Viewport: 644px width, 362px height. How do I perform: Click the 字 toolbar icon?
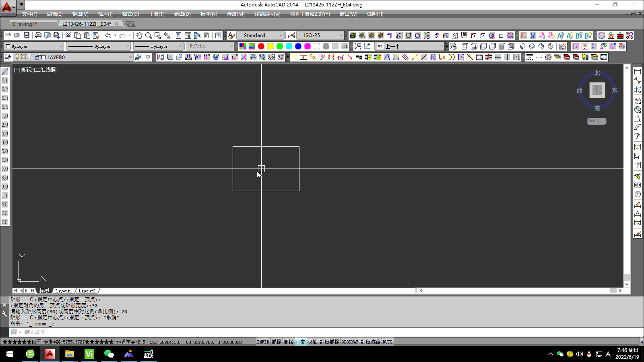(585, 46)
